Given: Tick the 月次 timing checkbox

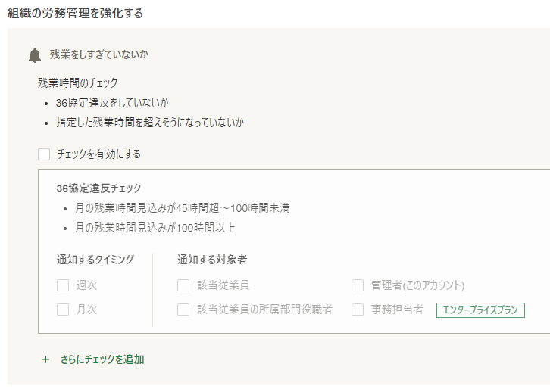Looking at the screenshot, I should tap(63, 310).
